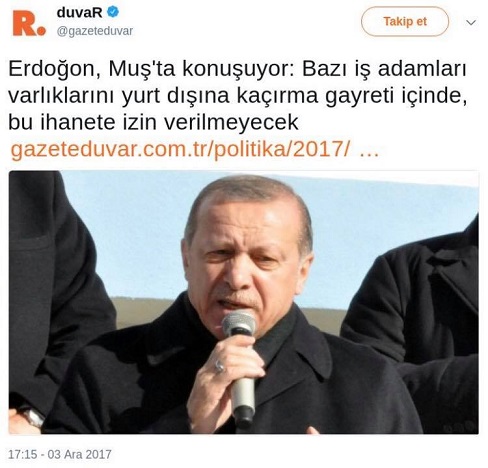Click the ellipsis ending the truncated URL
This screenshot has width=488, height=468.
370,150
